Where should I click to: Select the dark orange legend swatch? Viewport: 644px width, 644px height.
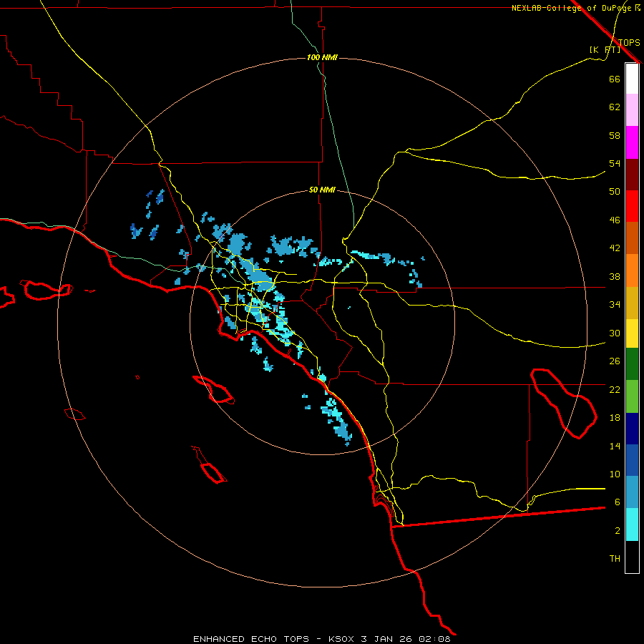(632, 238)
